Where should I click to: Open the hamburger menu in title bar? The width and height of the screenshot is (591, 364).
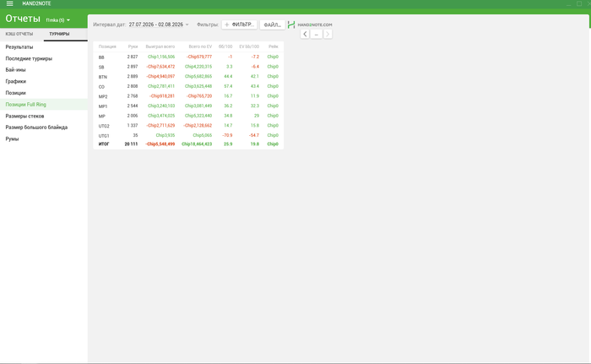click(10, 3)
